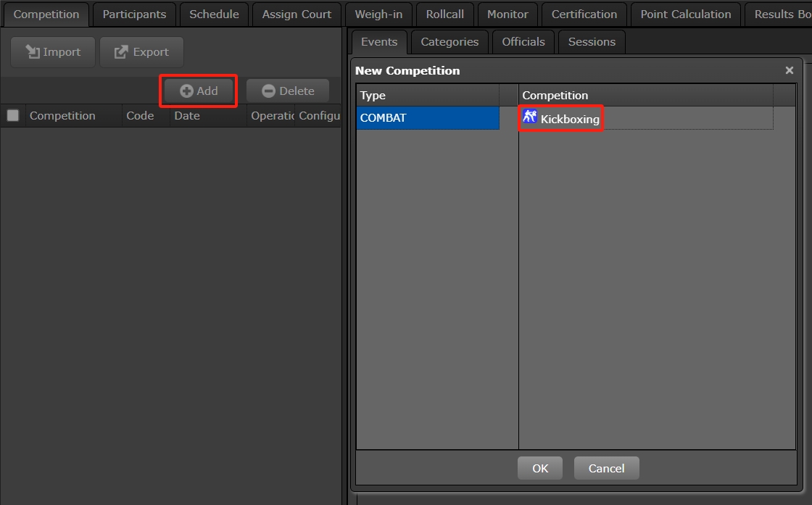Cancel the New Competition dialog

click(x=606, y=468)
